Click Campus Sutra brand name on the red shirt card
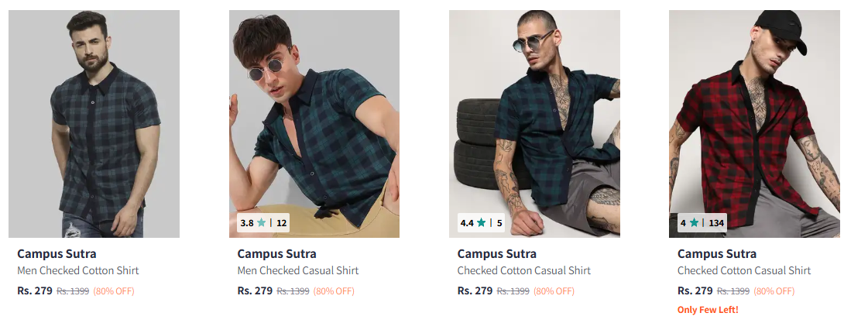868x330 pixels. pos(717,253)
